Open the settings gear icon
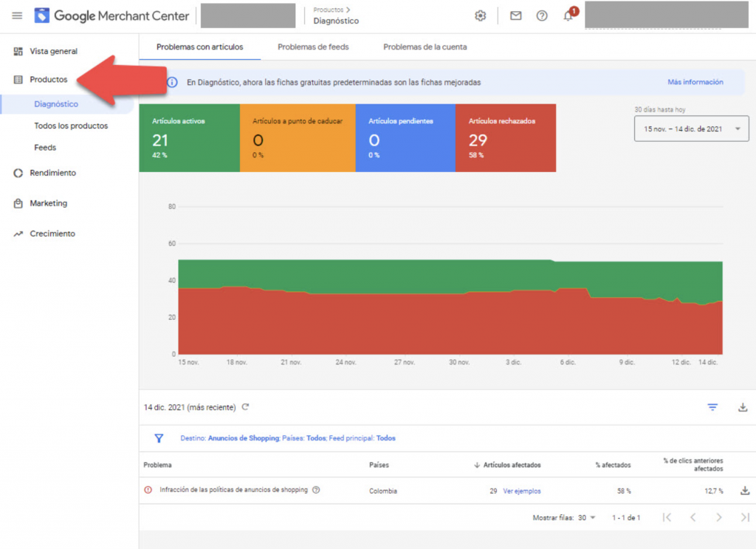Viewport: 756px width, 549px height. tap(481, 16)
